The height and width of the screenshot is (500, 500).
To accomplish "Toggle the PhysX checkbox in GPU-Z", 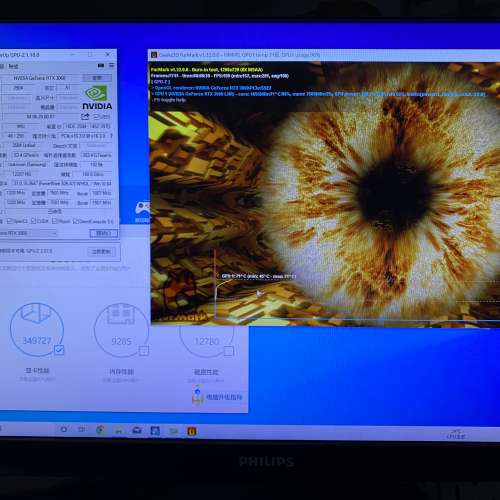I will (55, 221).
